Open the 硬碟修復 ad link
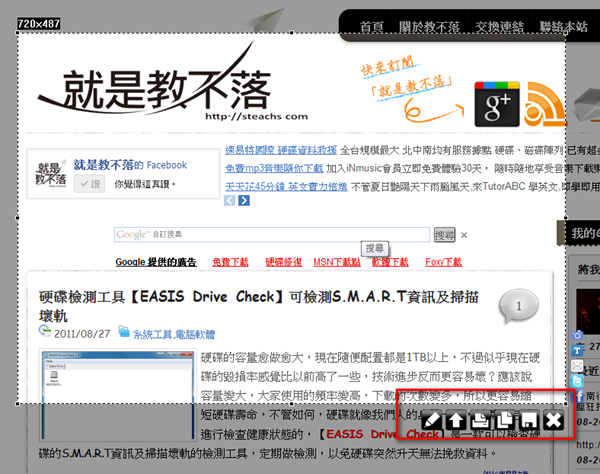The height and width of the screenshot is (474, 600). coord(284,262)
